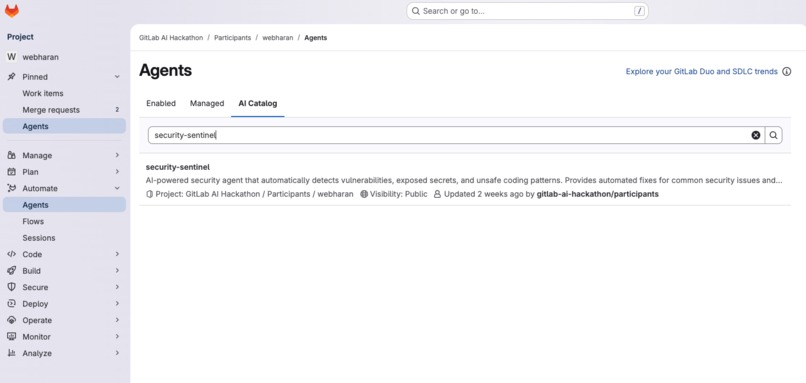806x383 pixels.
Task: Open Explore your GitLab Duo and SDLC trends
Action: 702,71
